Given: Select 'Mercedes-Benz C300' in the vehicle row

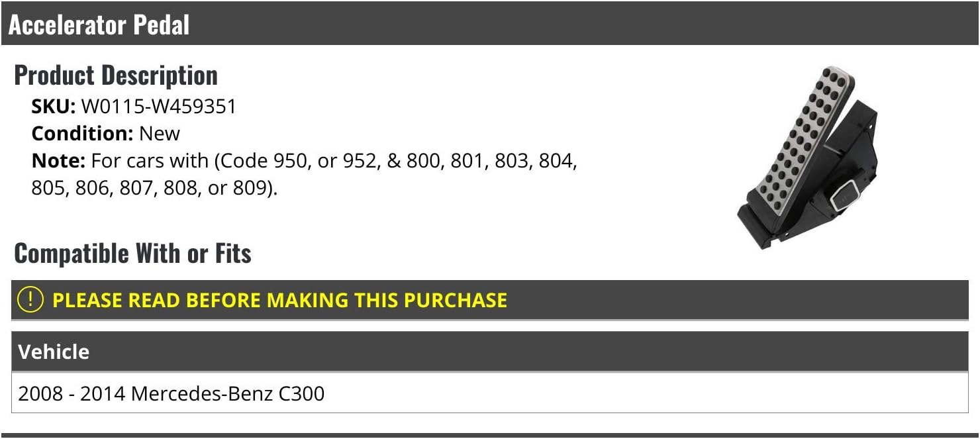Looking at the screenshot, I should pyautogui.click(x=228, y=394).
